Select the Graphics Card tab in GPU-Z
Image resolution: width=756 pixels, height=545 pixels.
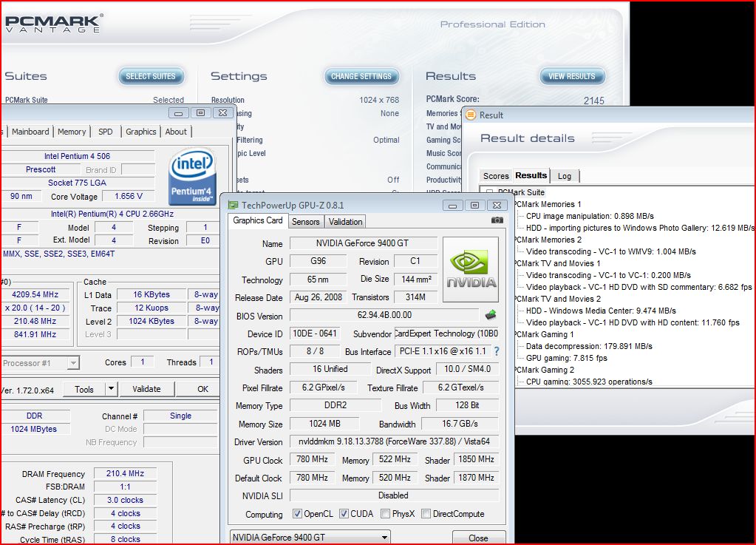click(x=257, y=220)
